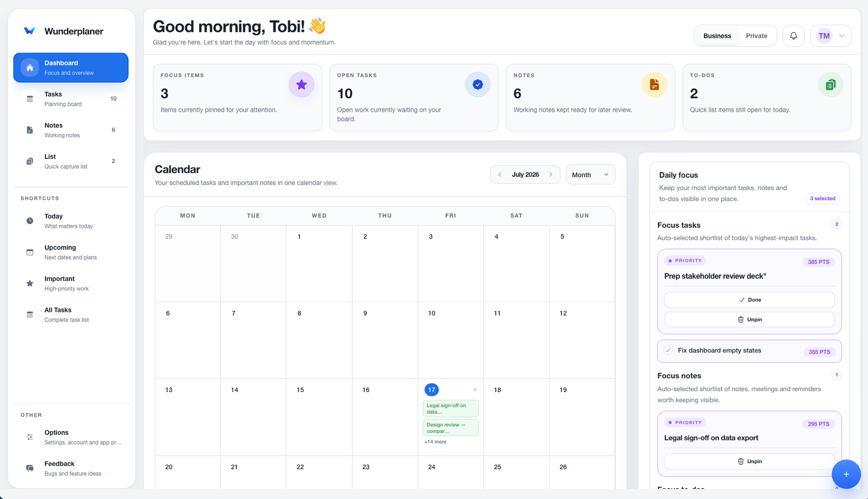This screenshot has width=868, height=499.
Task: Click the Fix dashboard empty states task title
Action: click(x=719, y=350)
